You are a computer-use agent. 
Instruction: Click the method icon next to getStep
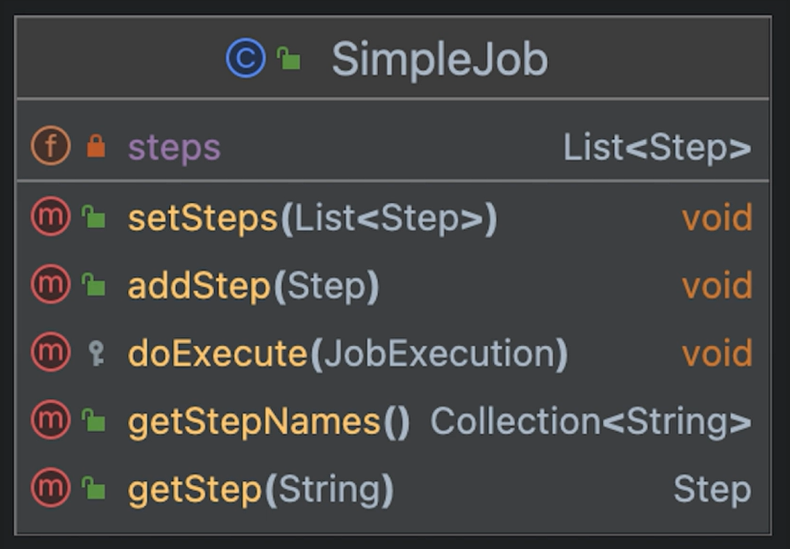coord(50,489)
